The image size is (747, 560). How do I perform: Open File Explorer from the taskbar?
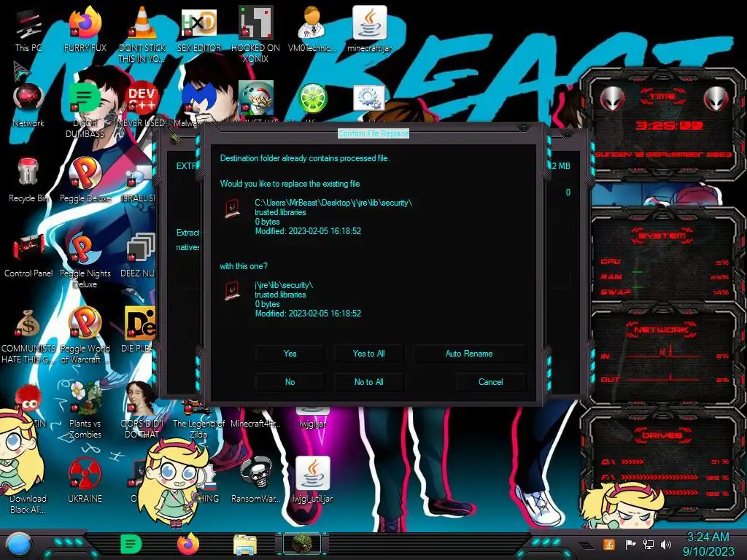tap(245, 544)
